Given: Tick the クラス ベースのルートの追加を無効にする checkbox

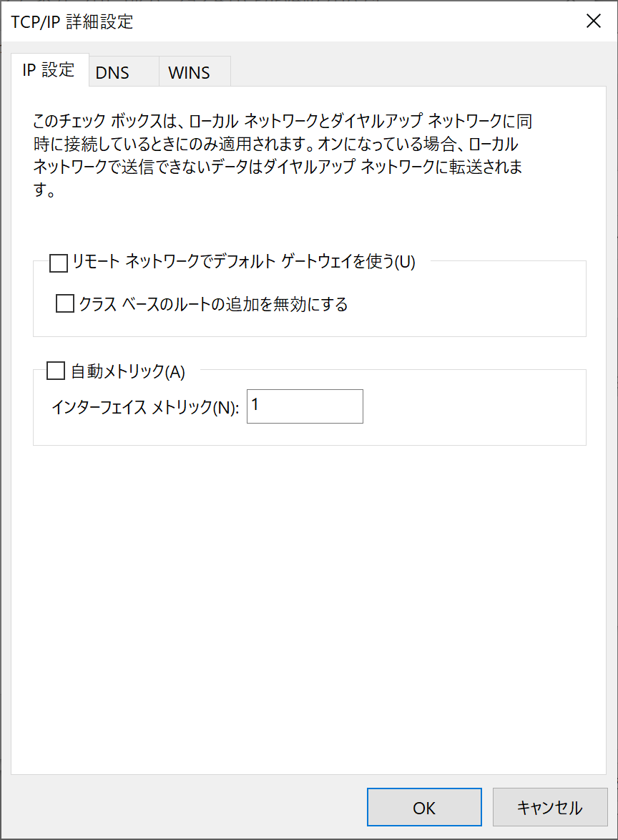Looking at the screenshot, I should pyautogui.click(x=65, y=304).
